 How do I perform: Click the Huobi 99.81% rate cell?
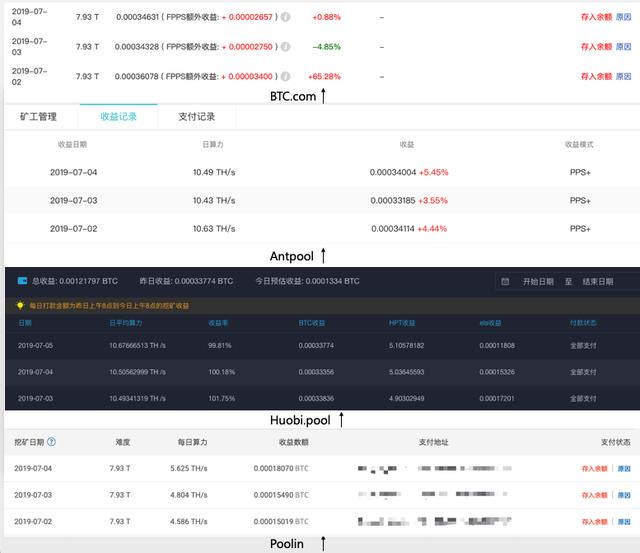220,345
